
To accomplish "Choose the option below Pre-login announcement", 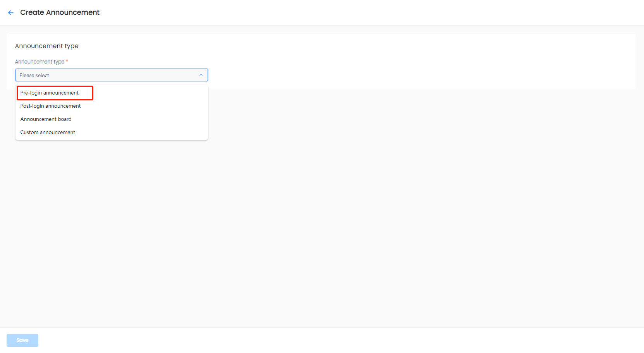I will [51, 106].
